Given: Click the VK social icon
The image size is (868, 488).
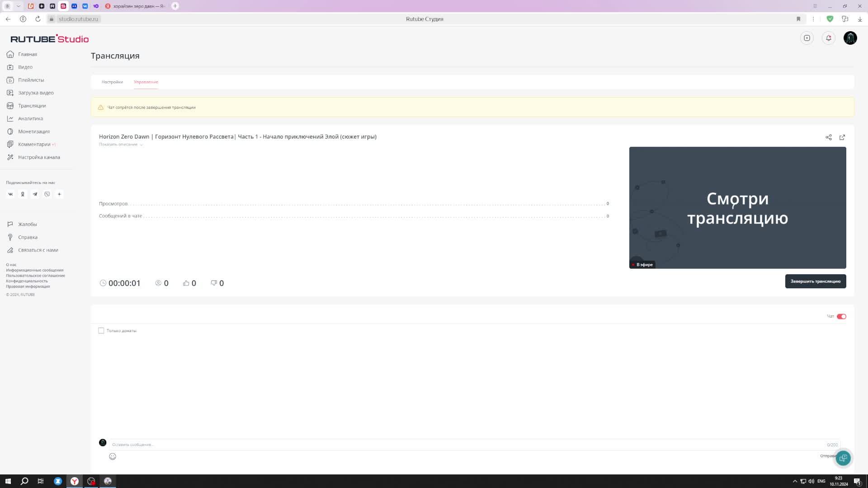Looking at the screenshot, I should point(10,194).
